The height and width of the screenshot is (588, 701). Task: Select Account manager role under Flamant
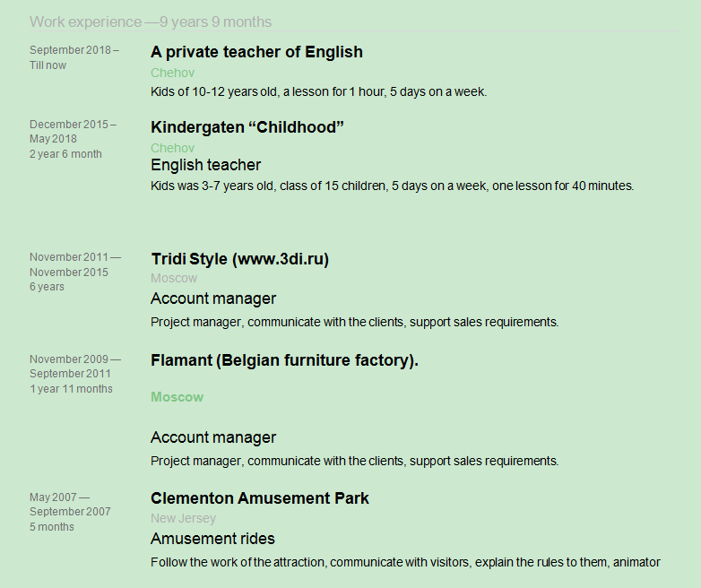click(213, 437)
